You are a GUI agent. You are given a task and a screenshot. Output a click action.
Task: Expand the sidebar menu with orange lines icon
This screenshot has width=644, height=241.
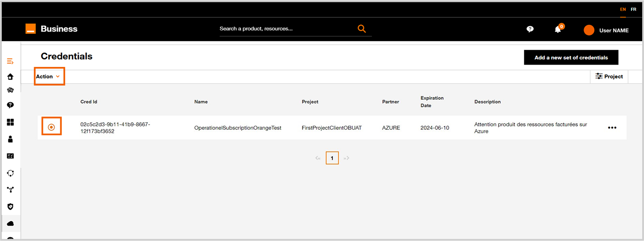(x=11, y=61)
